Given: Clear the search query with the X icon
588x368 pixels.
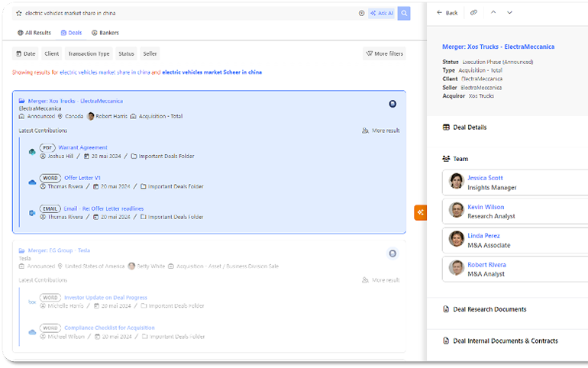Looking at the screenshot, I should [x=361, y=14].
